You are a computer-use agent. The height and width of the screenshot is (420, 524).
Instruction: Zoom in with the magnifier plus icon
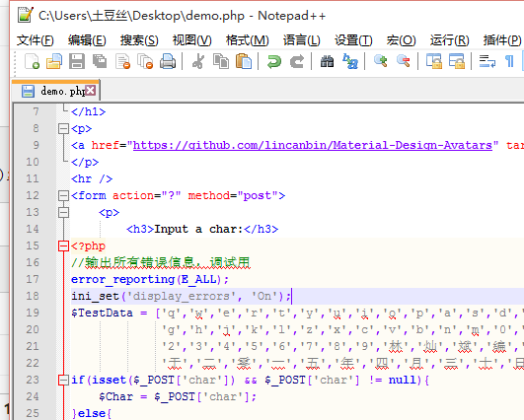pos(380,61)
